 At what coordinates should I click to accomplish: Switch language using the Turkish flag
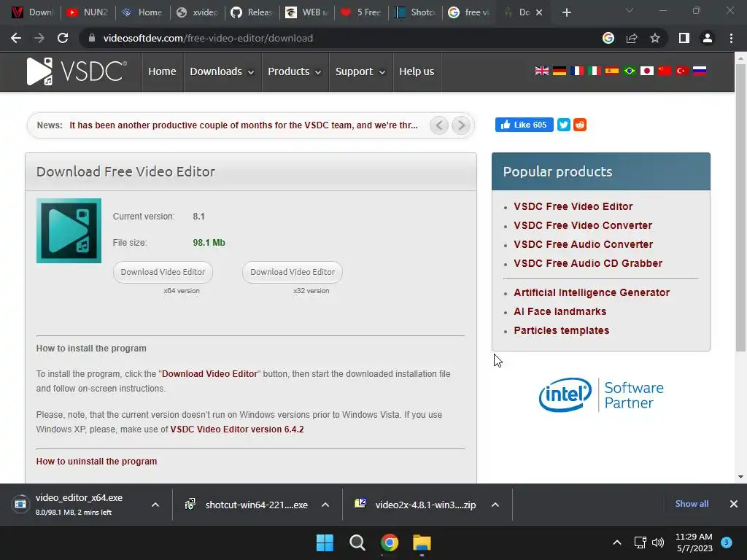point(682,71)
